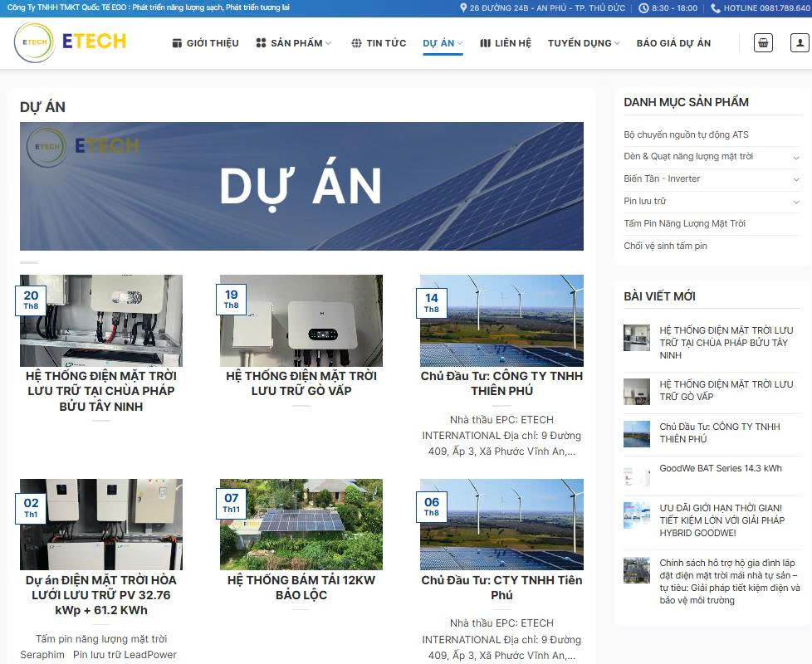Click the user account icon

799,43
